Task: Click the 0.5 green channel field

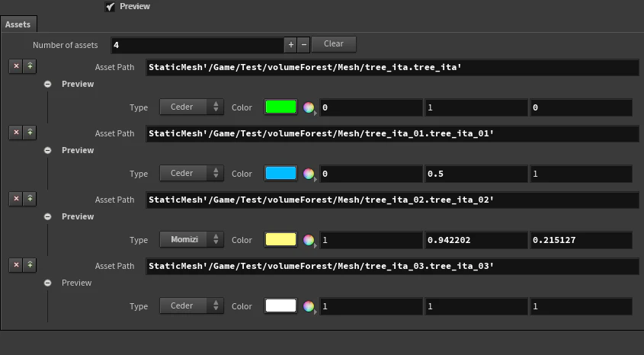Action: point(476,174)
